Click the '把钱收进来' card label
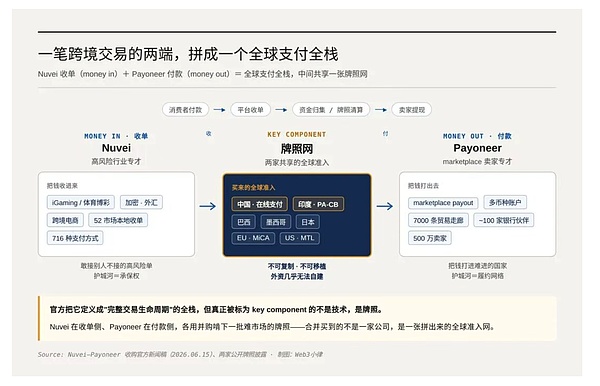 click(x=62, y=186)
